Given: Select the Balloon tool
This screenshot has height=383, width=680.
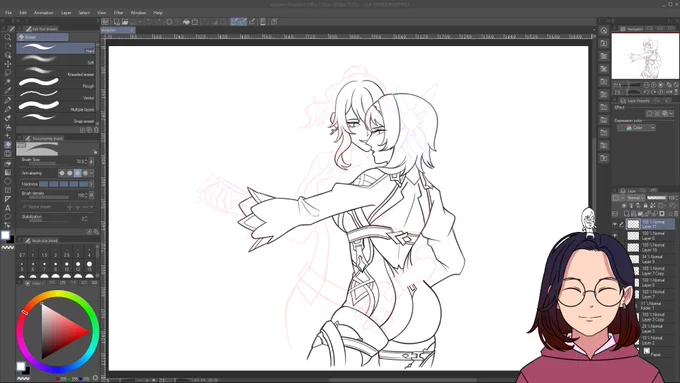Looking at the screenshot, I should tap(7, 216).
